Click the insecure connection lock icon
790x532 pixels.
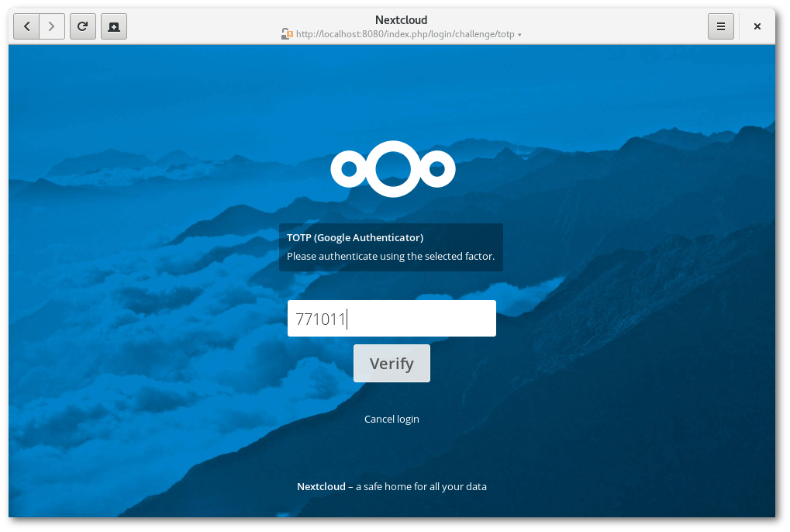(287, 34)
